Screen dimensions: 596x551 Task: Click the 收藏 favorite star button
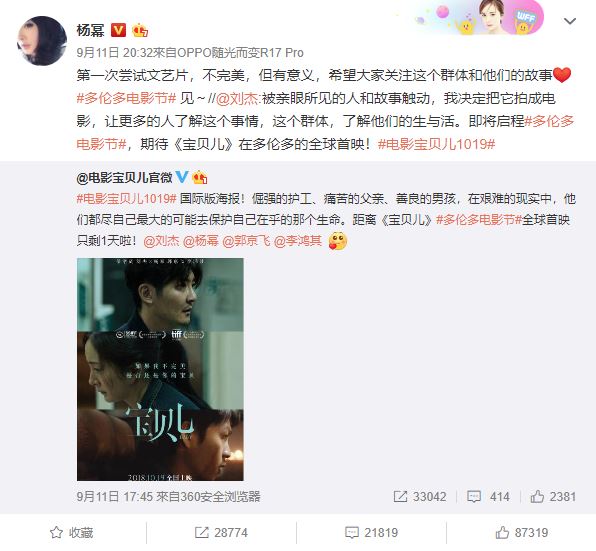point(71,533)
